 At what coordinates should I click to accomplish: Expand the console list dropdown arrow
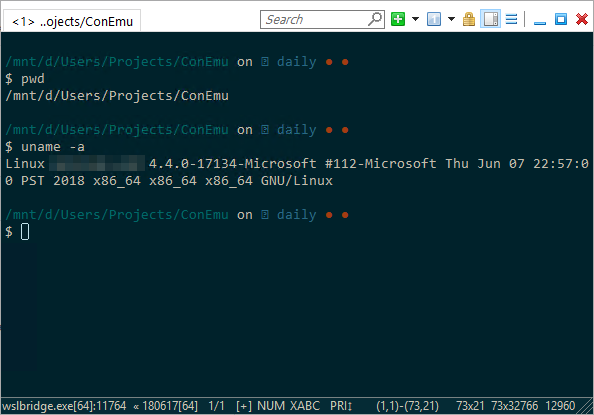point(451,19)
